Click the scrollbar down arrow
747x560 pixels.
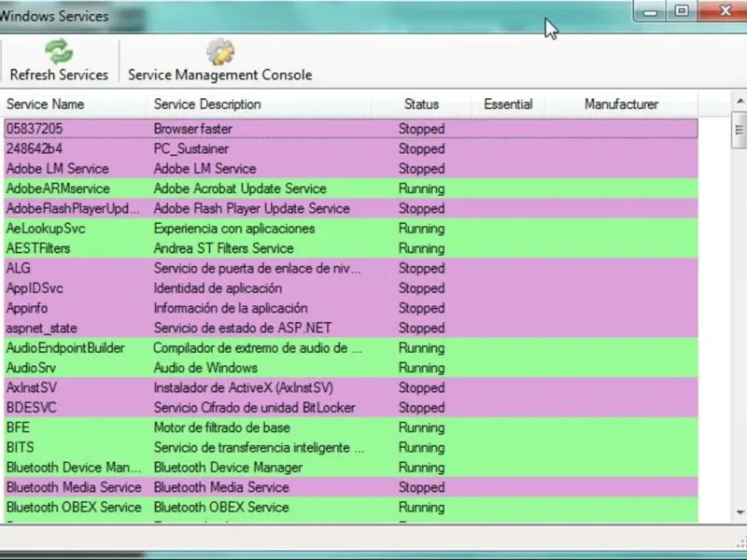pos(740,512)
